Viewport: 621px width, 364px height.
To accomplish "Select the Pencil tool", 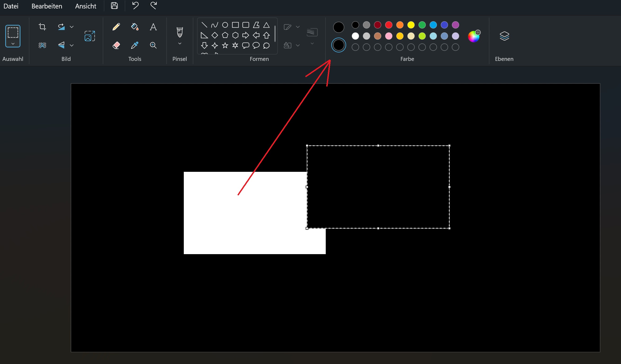I will click(116, 27).
